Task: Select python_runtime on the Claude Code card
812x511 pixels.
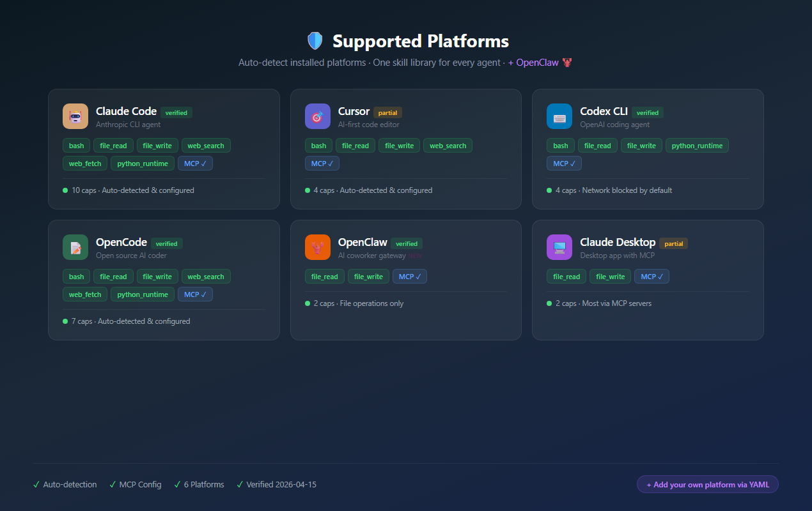Action: (x=142, y=163)
